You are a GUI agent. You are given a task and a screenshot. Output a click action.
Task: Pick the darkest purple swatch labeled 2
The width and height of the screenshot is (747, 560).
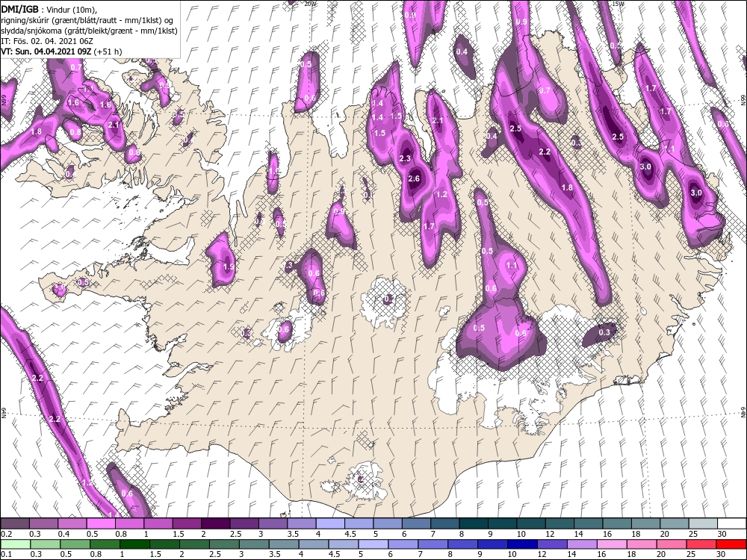(215, 524)
